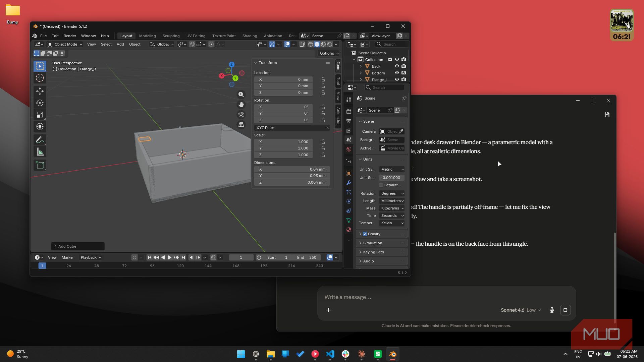Switch viewport shading to Wireframe
644x362 pixels.
click(311, 44)
